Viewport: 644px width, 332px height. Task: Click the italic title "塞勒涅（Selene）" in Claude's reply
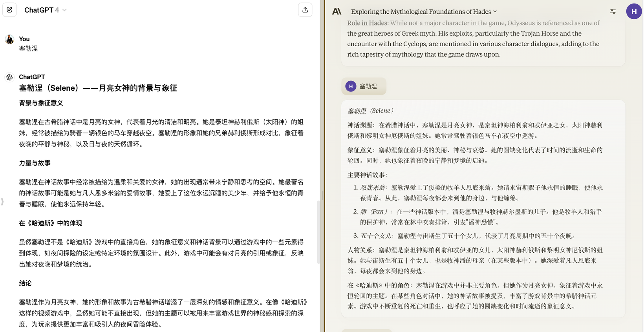[371, 111]
